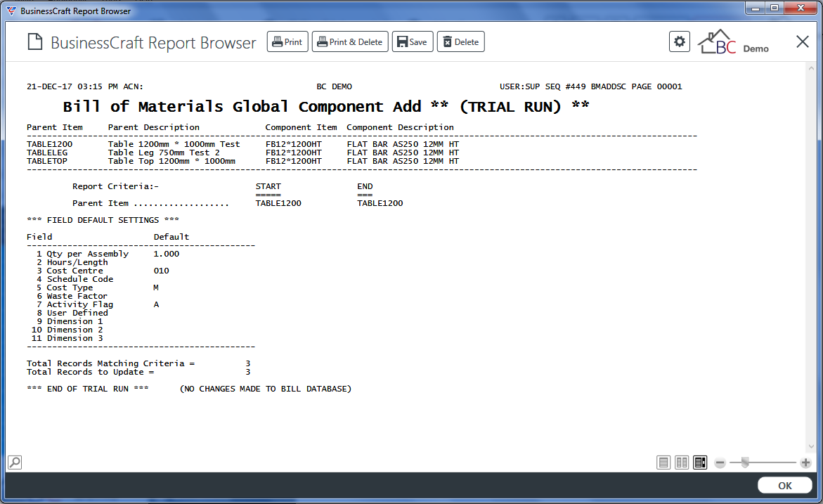The image size is (823, 504).
Task: Click the zoom slider handle
Action: click(x=745, y=463)
